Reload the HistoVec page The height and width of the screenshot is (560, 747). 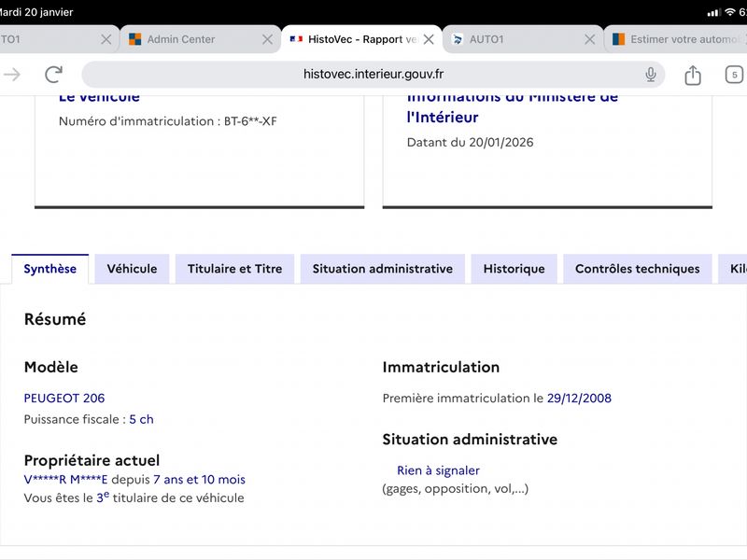[53, 75]
